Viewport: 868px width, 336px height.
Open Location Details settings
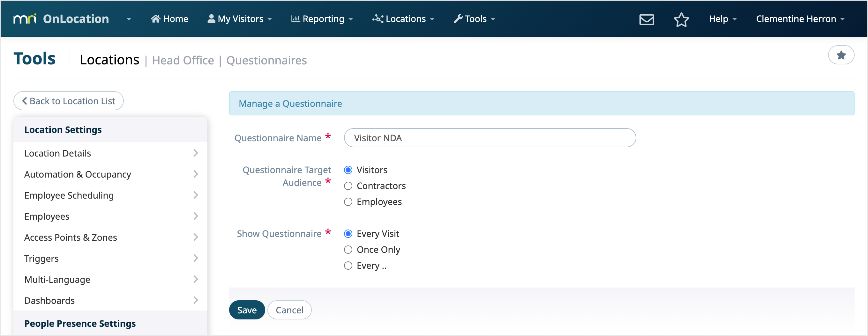[x=110, y=153]
